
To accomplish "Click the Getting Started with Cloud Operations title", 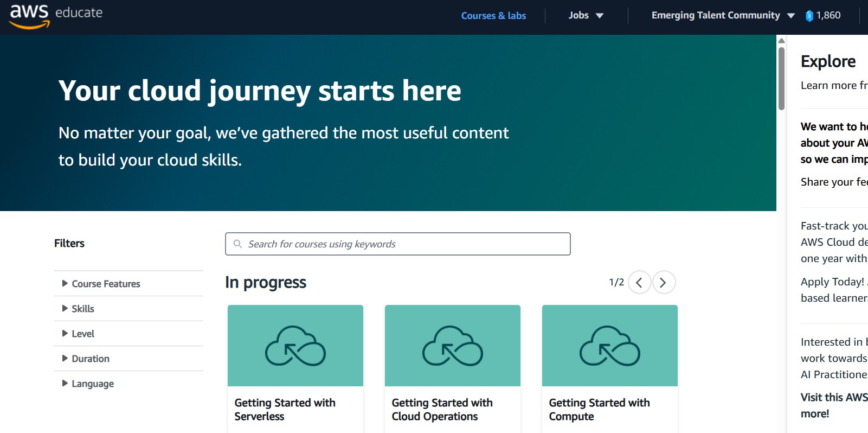I will click(x=442, y=410).
